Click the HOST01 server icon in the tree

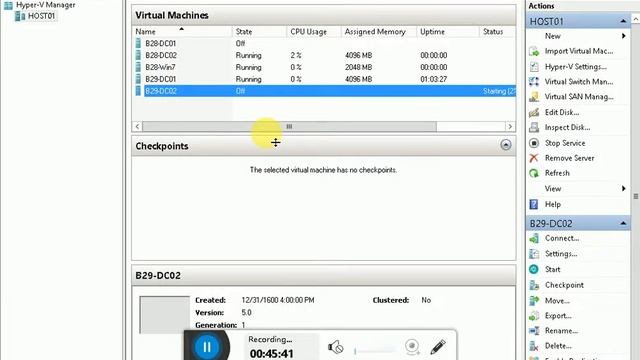pyautogui.click(x=20, y=16)
